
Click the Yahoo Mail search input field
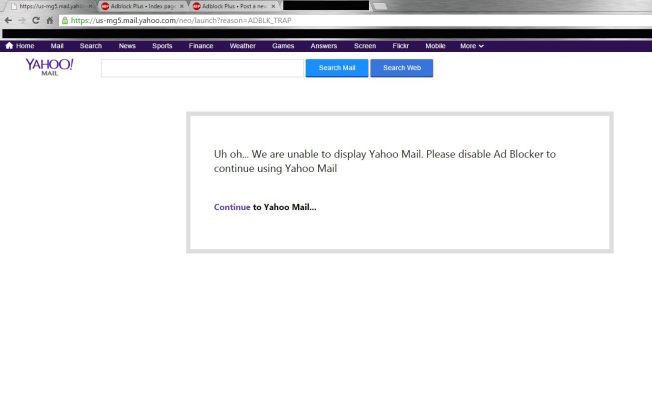202,68
